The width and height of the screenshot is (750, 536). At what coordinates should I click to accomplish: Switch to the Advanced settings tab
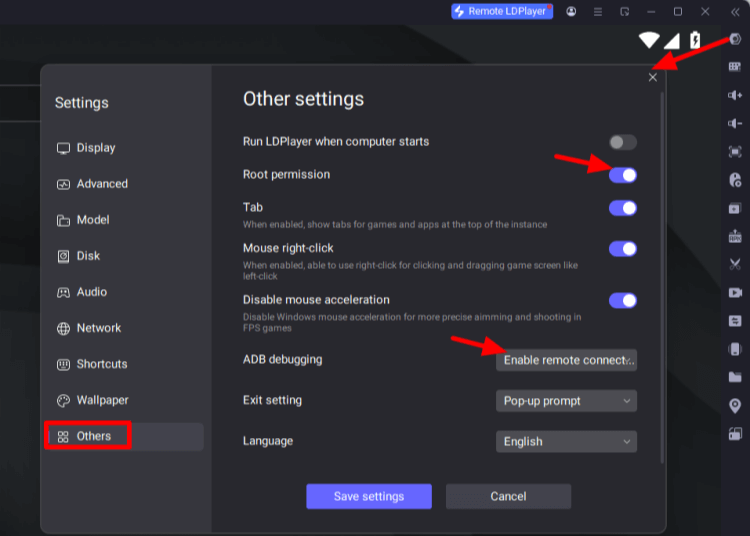coord(102,184)
